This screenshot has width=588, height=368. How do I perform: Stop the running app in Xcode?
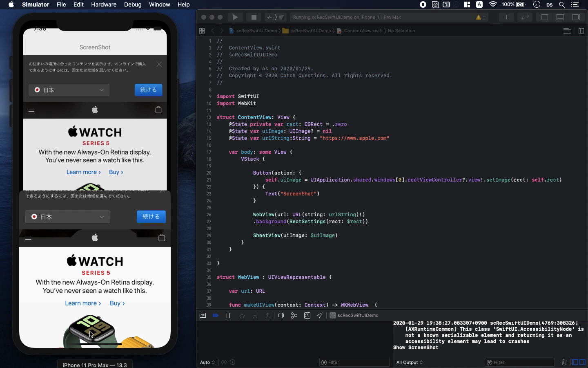(254, 17)
